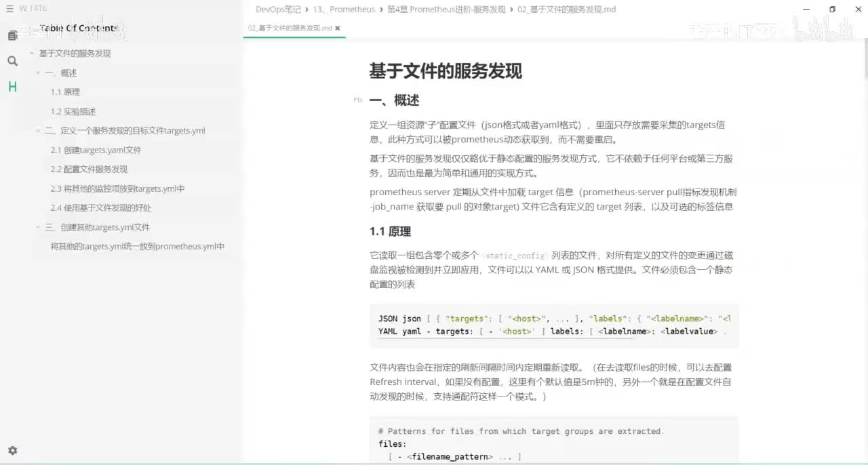Open the settings gear icon
The width and height of the screenshot is (868, 465).
pos(12,451)
